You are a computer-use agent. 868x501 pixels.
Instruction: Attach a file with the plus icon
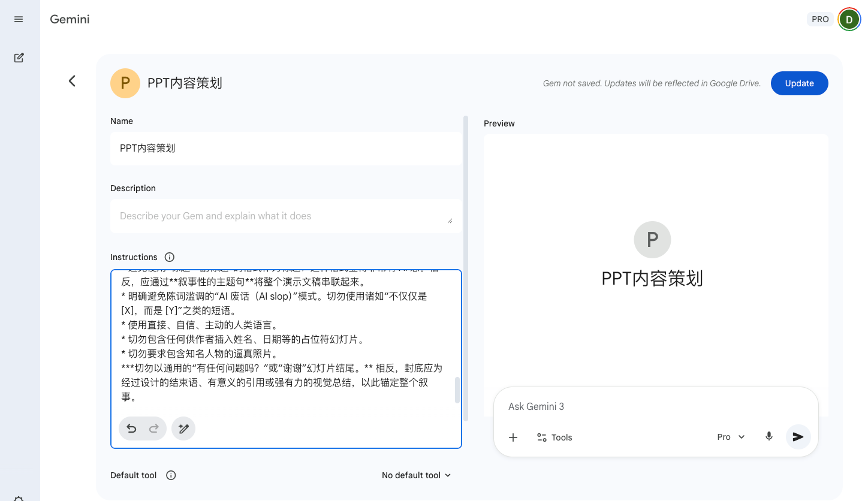[513, 437]
